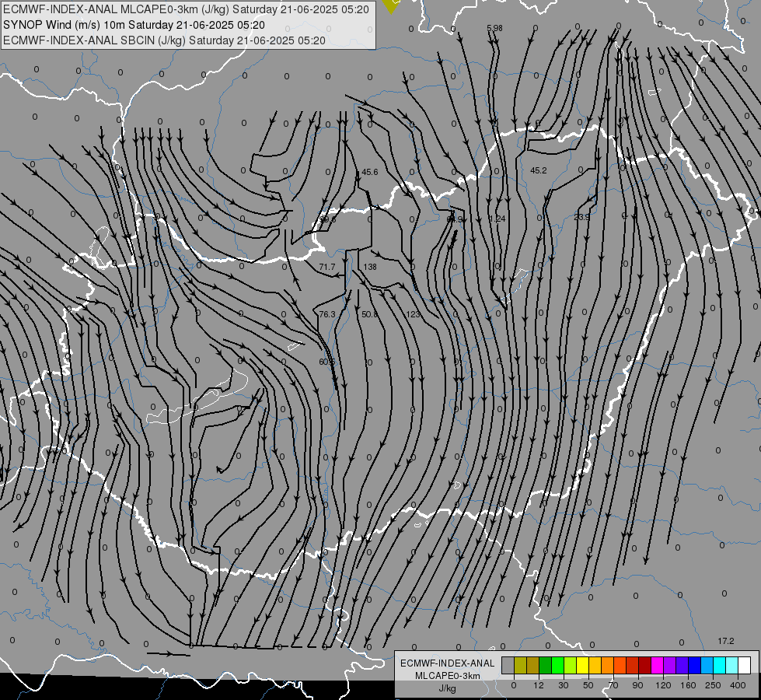Click the legend tick label 400
This screenshot has height=700, width=761.
pos(738,685)
